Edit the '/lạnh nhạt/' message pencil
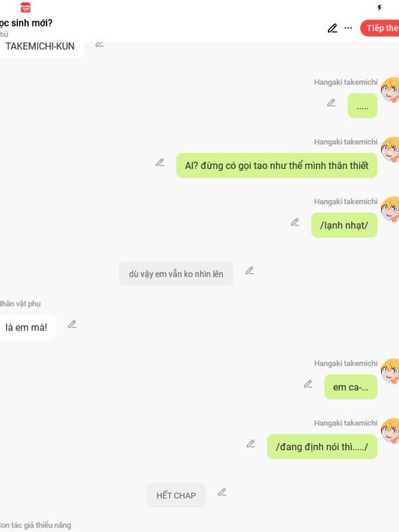 [x=295, y=222]
